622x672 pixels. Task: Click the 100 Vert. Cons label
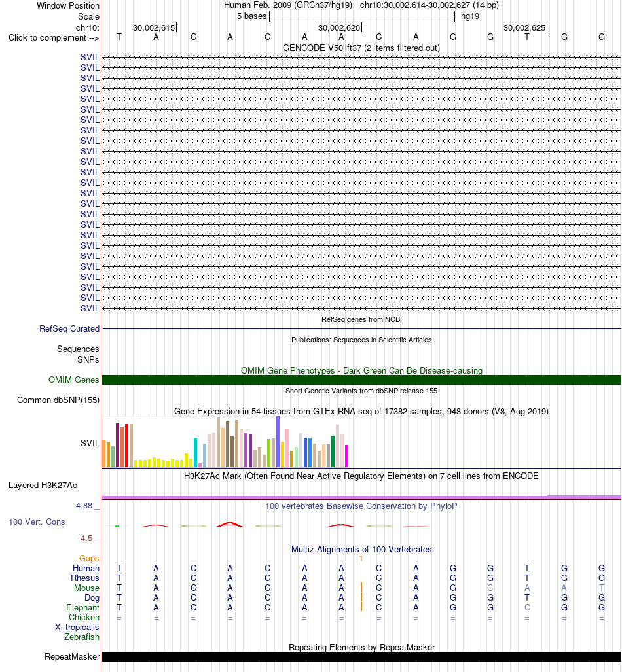pos(37,522)
